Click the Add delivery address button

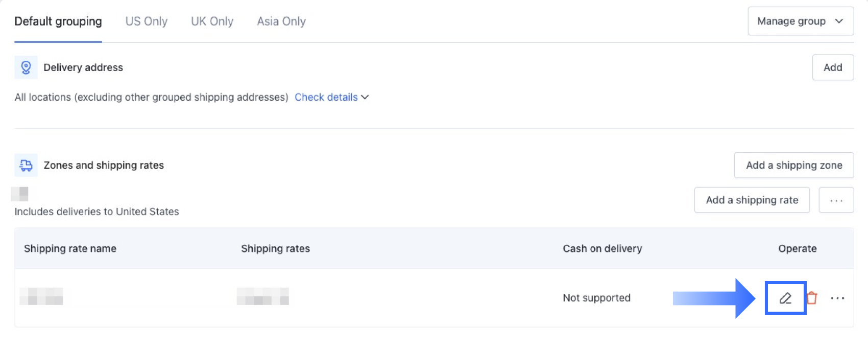(x=832, y=67)
